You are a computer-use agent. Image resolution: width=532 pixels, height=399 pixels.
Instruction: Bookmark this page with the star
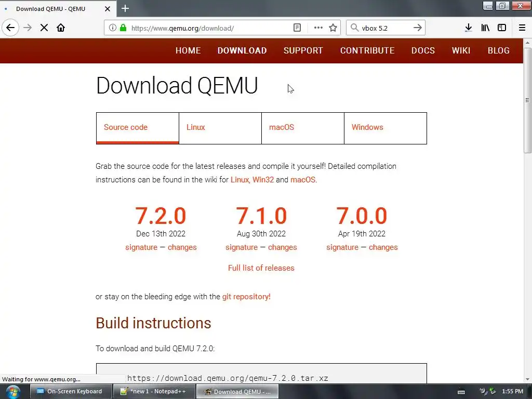tap(333, 28)
